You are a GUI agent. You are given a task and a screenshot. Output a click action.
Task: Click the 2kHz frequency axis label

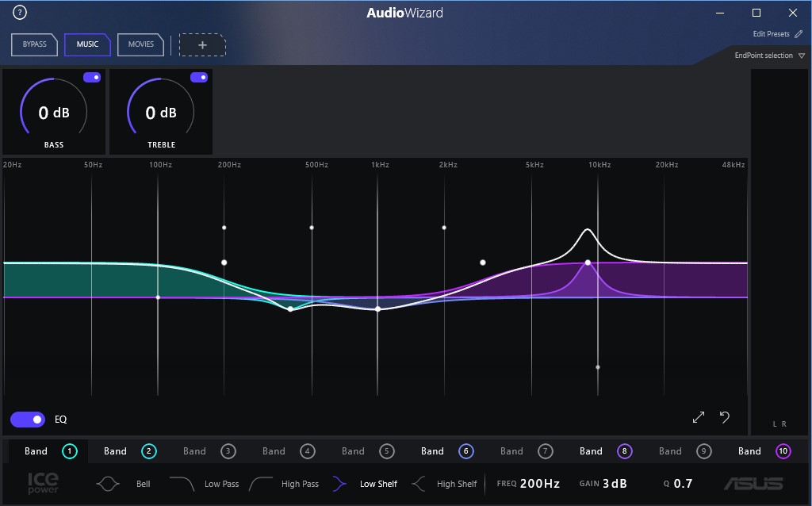448,165
